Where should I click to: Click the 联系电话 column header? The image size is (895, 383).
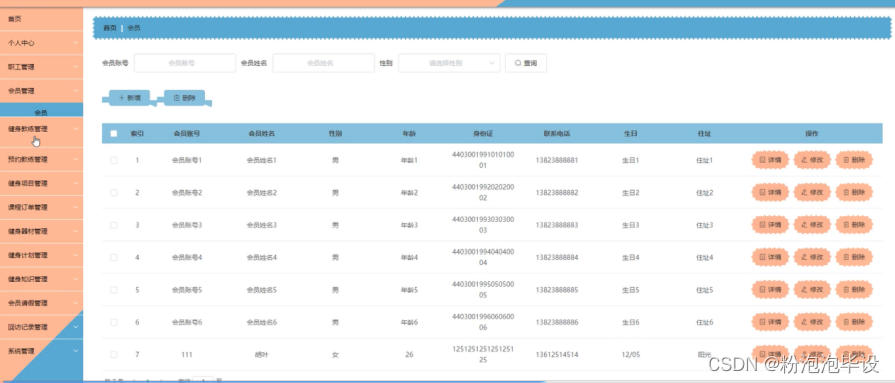pos(557,134)
